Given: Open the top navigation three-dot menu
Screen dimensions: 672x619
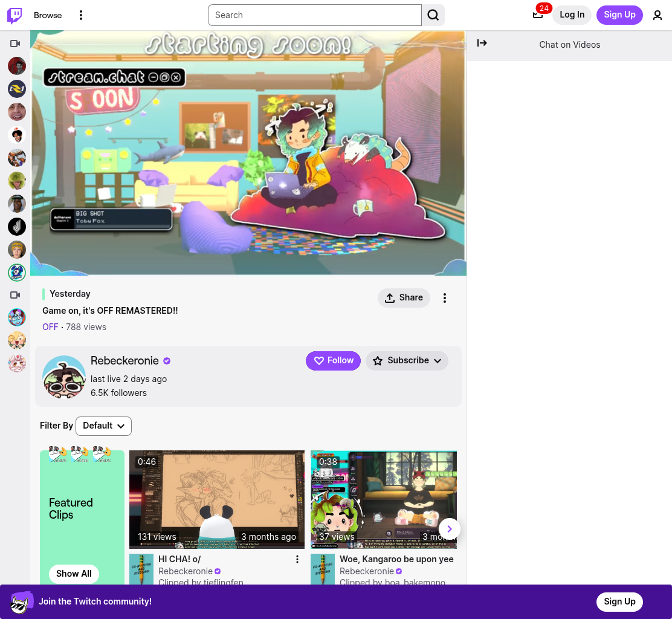Looking at the screenshot, I should (80, 16).
